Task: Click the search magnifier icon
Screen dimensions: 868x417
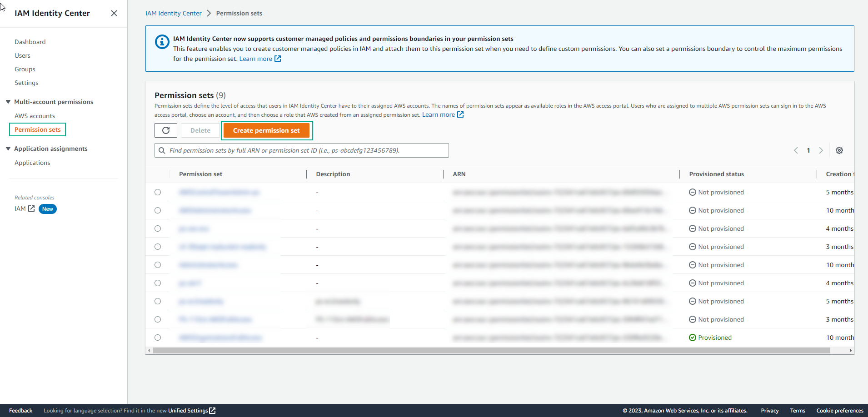Action: pyautogui.click(x=162, y=150)
